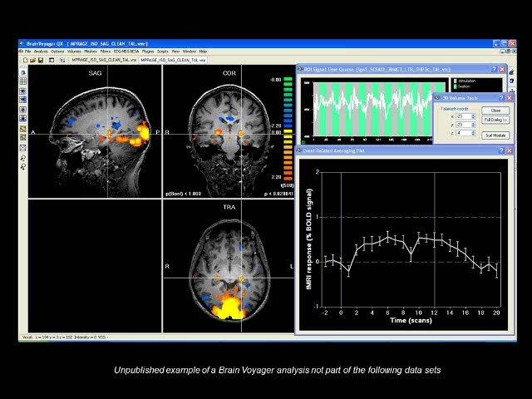This screenshot has height=399, width=532.
Task: Click the Save toolbar icon
Action: click(40, 60)
